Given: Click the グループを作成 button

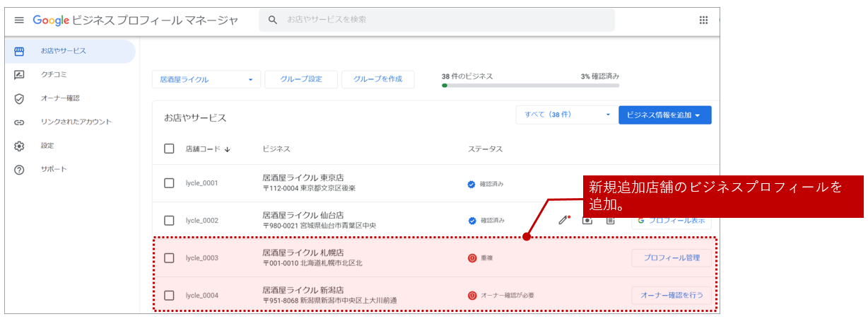Looking at the screenshot, I should (x=377, y=79).
